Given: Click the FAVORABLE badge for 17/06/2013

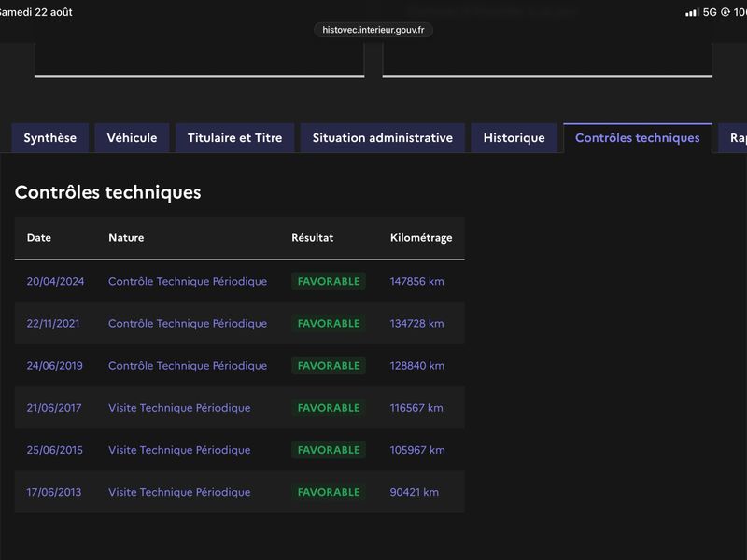Looking at the screenshot, I should tap(329, 493).
